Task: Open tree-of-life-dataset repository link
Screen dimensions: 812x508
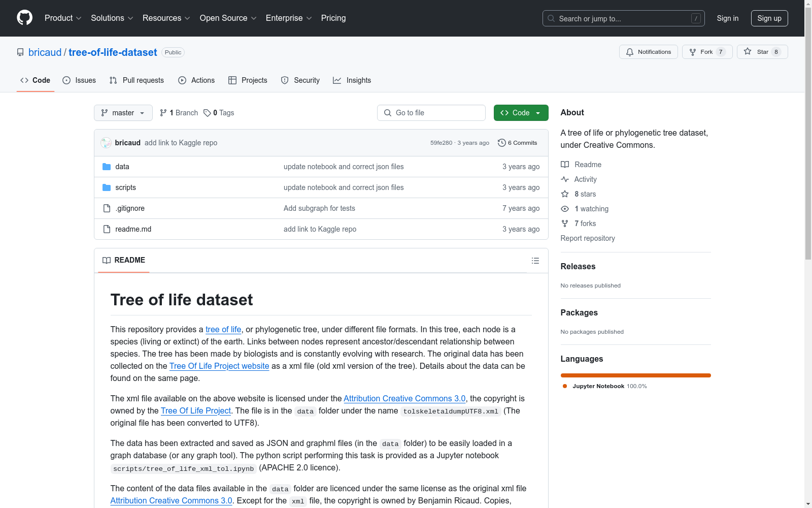Action: (113, 52)
